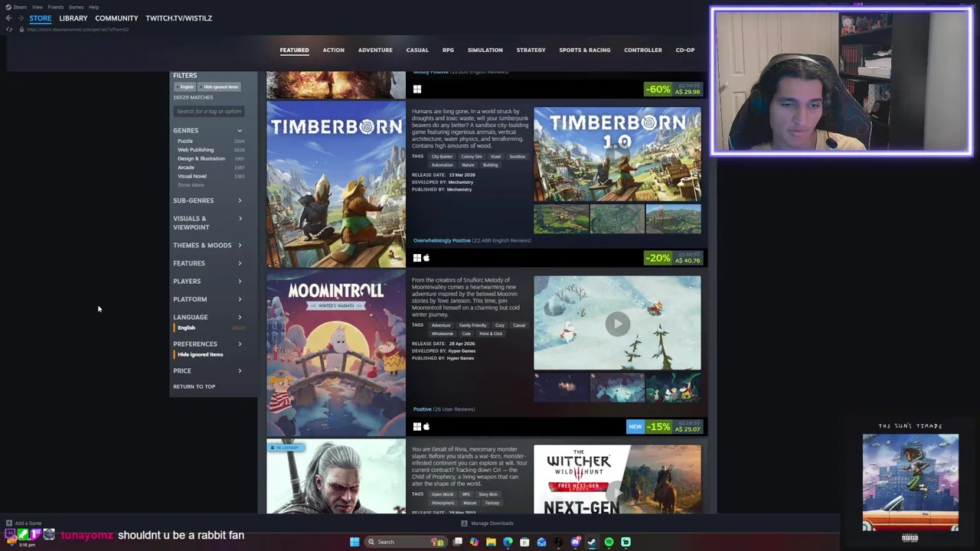Open the Windows Start menu
Screen dimensions: 980x551
coord(354,542)
